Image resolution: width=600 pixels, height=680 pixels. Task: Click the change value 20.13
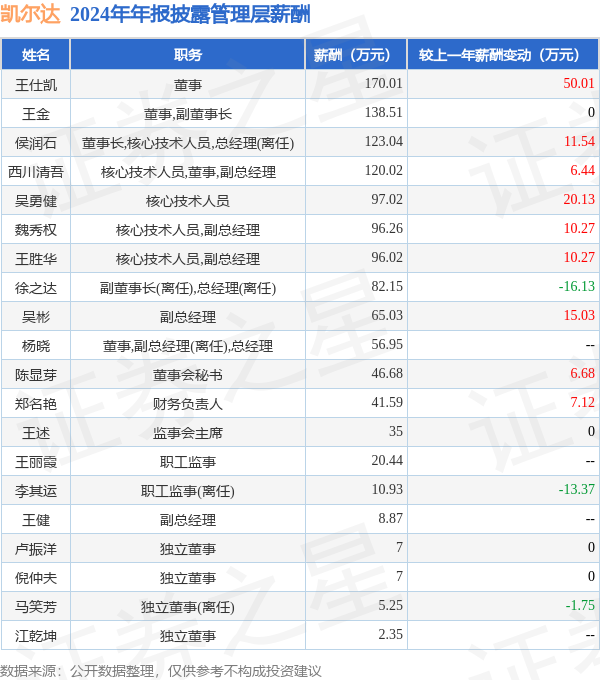579,199
